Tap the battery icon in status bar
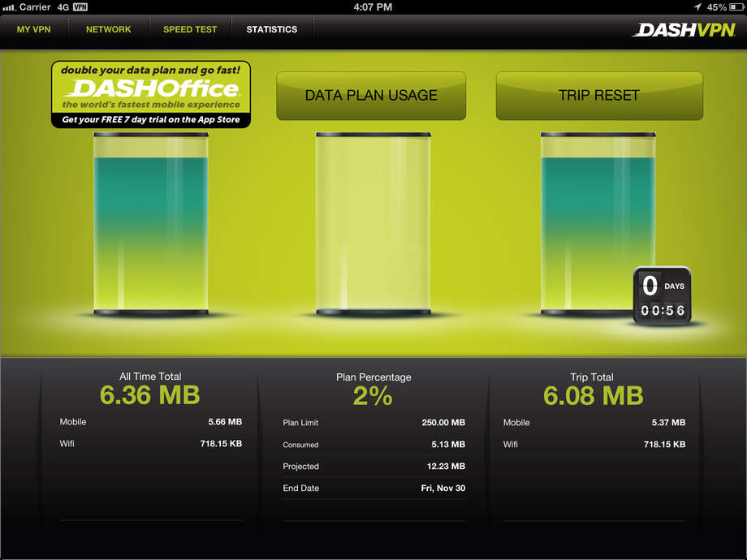Image resolution: width=747 pixels, height=560 pixels. click(736, 7)
